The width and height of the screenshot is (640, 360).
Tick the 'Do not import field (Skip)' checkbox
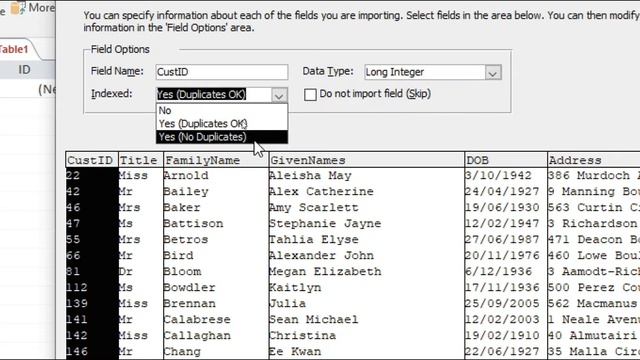(x=310, y=95)
